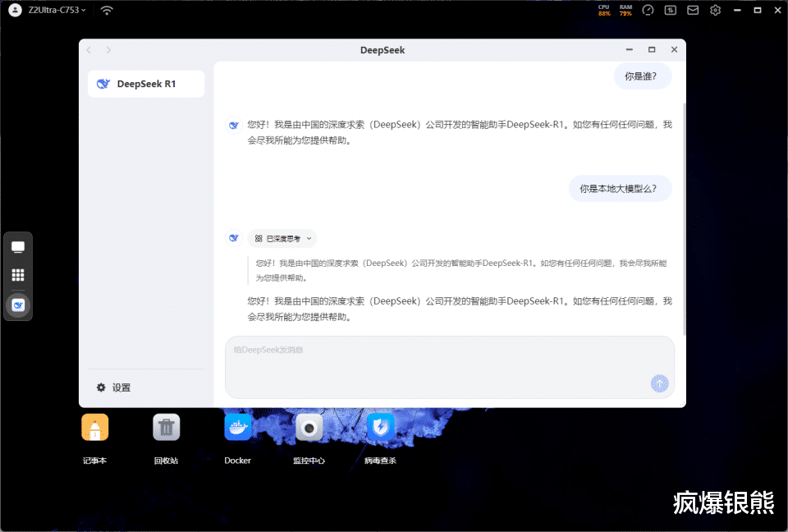Close the DeepSeek window
The width and height of the screenshot is (788, 532).
coord(675,49)
